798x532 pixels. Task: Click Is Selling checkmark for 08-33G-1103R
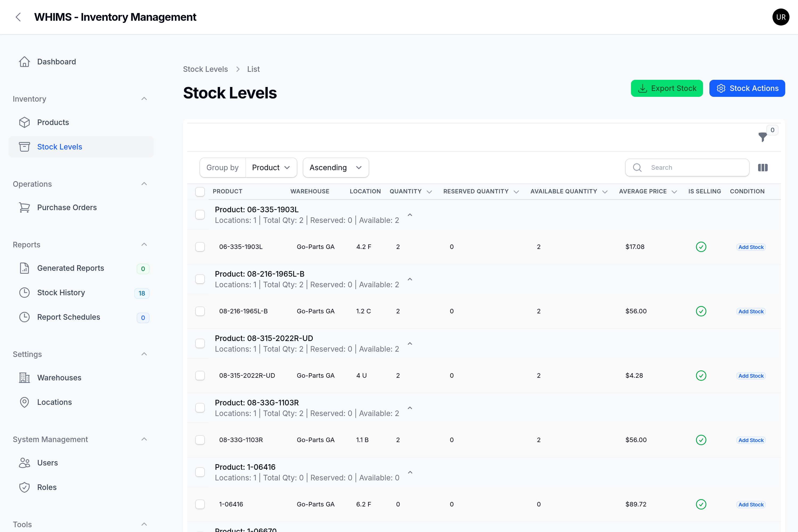701,440
